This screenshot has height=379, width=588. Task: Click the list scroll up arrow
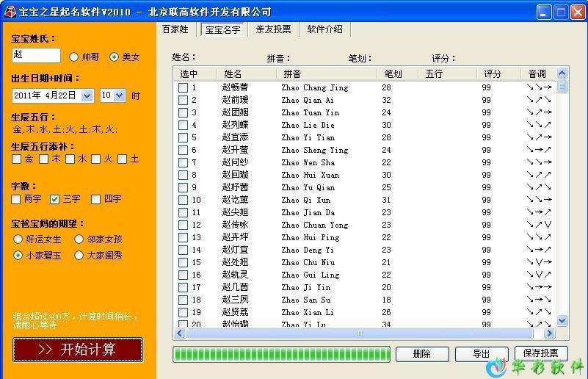562,73
